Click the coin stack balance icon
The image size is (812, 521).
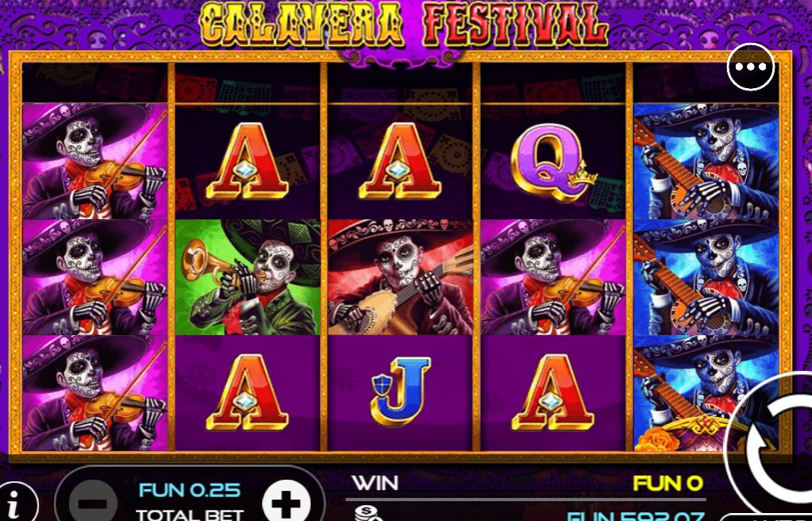[x=368, y=513]
